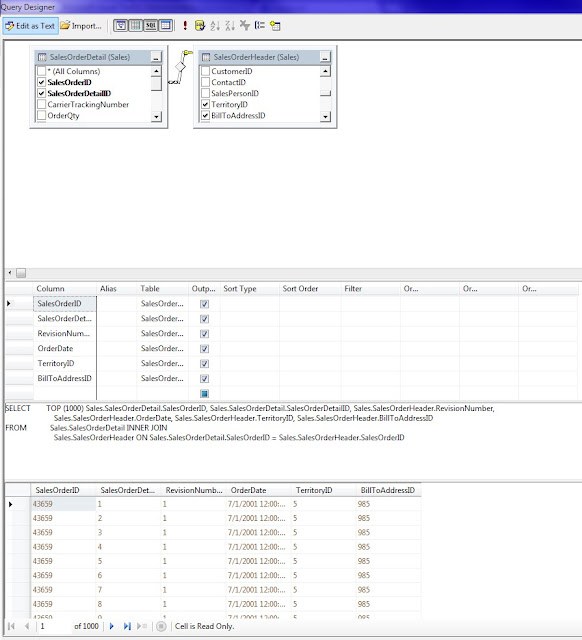Click the Import... button

click(x=81, y=26)
